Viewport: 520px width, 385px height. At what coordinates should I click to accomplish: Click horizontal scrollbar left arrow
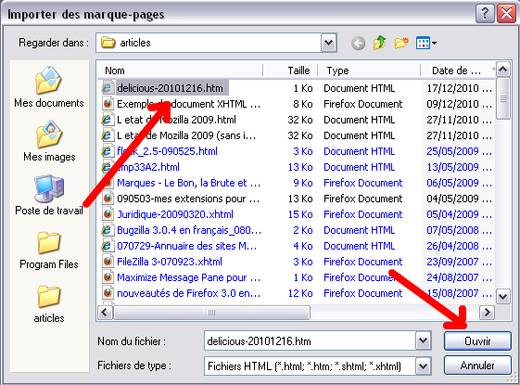click(105, 312)
